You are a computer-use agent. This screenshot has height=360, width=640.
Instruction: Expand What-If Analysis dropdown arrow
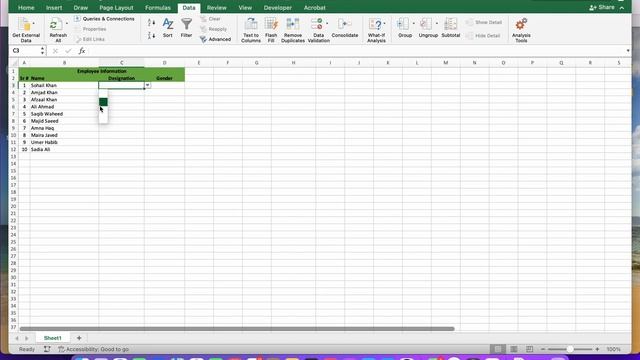pos(384,23)
